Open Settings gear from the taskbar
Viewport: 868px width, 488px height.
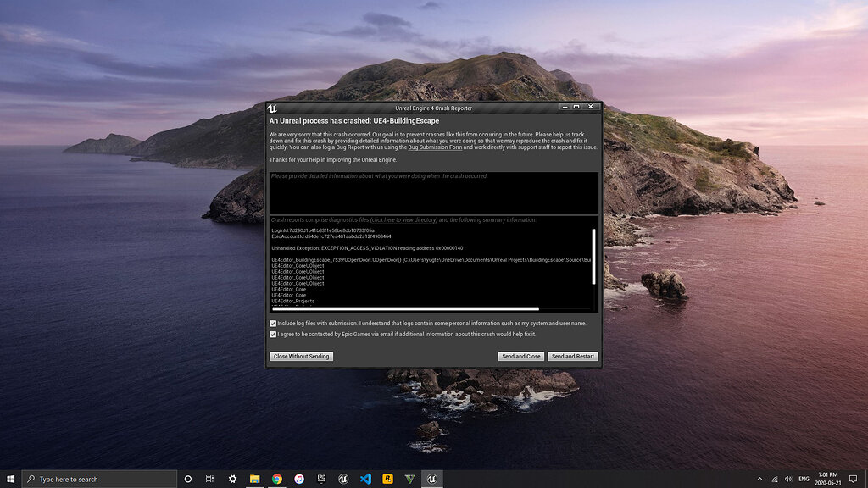(232, 479)
